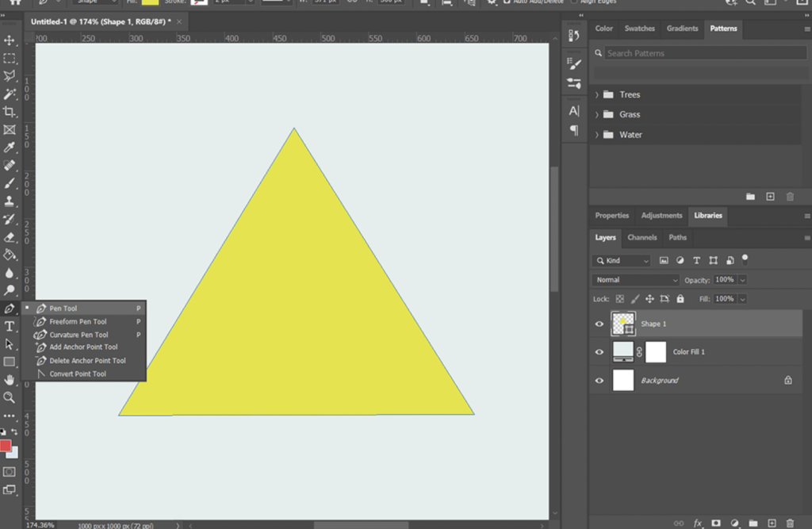The width and height of the screenshot is (812, 529).
Task: Select the Horizontal Type tool
Action: pos(10,326)
